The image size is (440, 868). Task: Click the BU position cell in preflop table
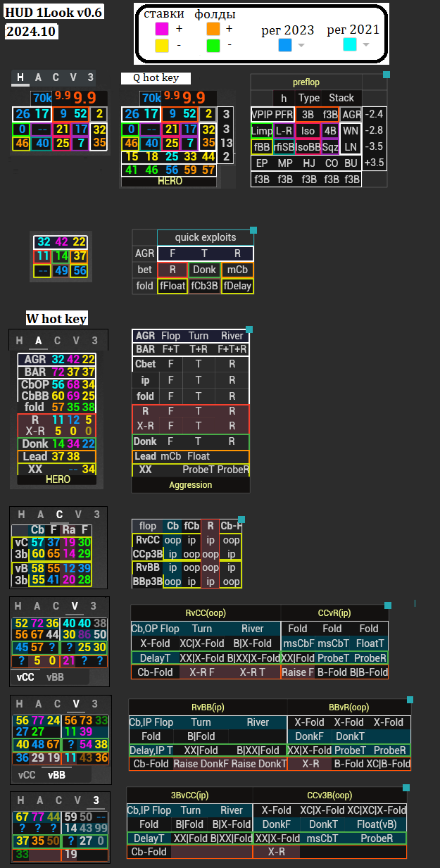click(351, 163)
